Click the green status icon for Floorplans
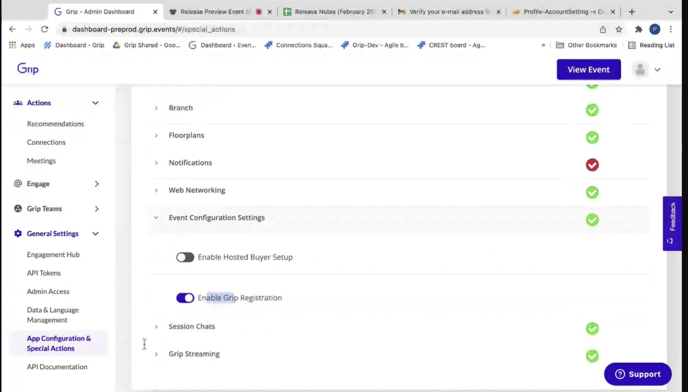The width and height of the screenshot is (688, 392). 592,137
